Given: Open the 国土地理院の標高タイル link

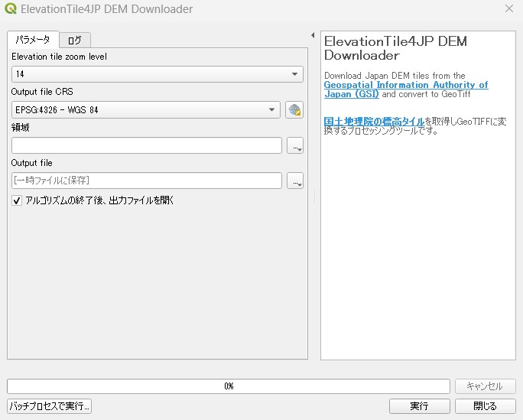Looking at the screenshot, I should [x=374, y=122].
